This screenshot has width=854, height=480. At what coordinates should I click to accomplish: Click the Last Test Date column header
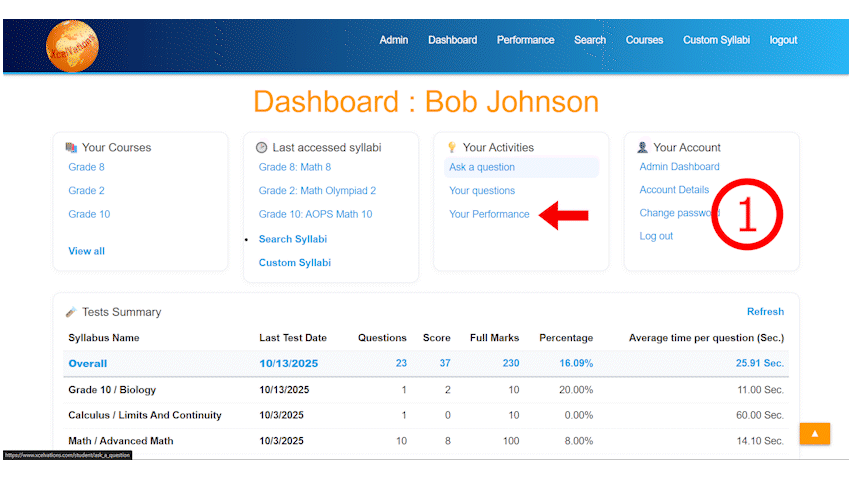coord(293,338)
